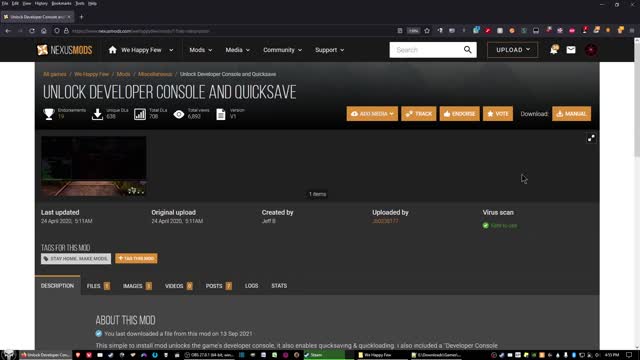The height and width of the screenshot is (360, 640).
Task: Open the We Happy Few game dropdown
Action: [171, 50]
